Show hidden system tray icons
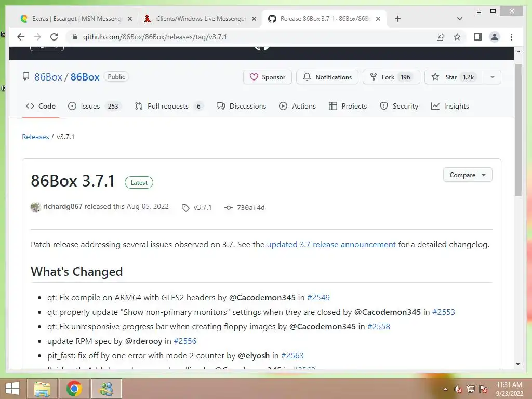The height and width of the screenshot is (399, 532). tap(445, 389)
